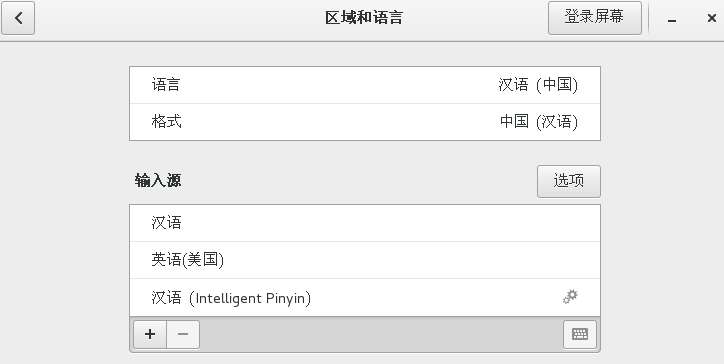Open the 格式 setting row

(x=365, y=122)
